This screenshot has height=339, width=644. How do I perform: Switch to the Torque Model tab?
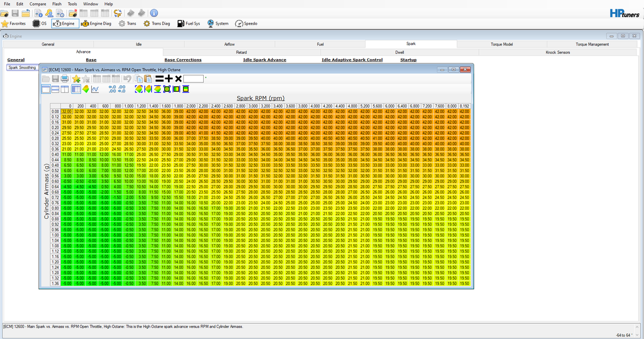502,44
